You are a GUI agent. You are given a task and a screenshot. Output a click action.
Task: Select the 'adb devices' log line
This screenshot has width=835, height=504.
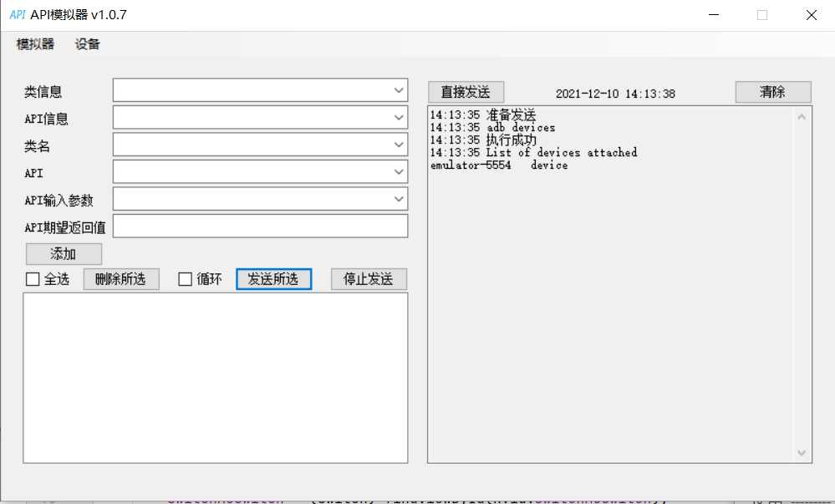coord(492,127)
